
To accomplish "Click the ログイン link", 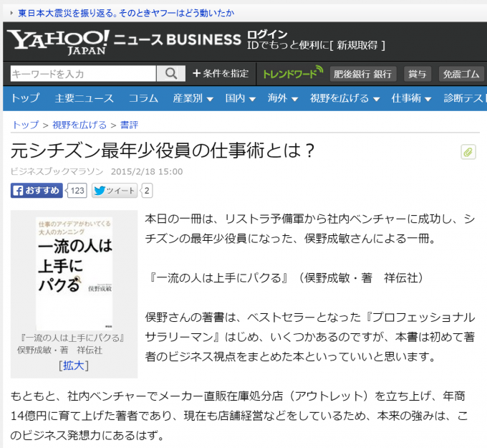I will click(x=267, y=34).
